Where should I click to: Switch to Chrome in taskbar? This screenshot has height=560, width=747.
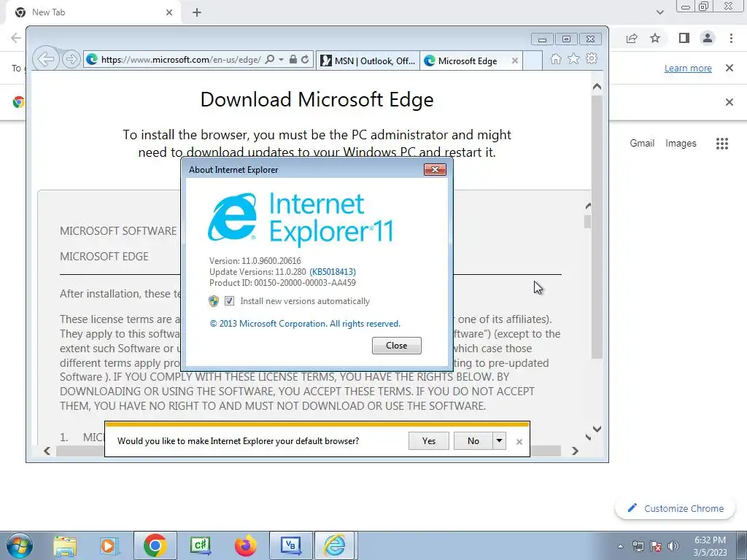(x=155, y=545)
